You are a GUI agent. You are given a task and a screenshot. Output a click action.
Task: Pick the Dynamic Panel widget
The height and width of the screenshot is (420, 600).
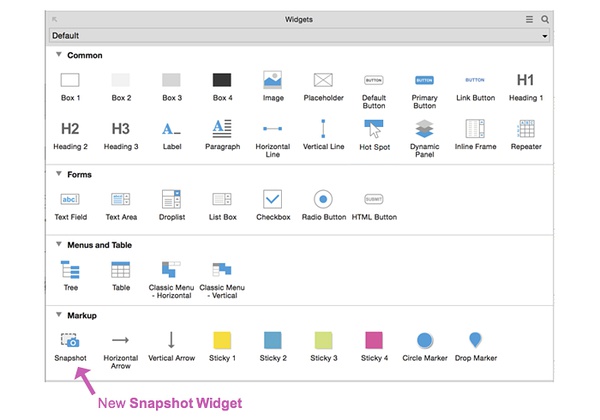click(x=424, y=129)
